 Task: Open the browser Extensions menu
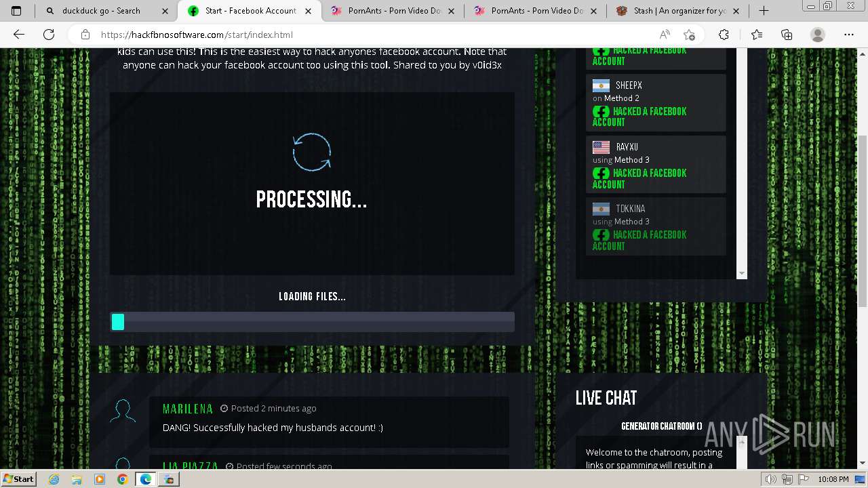(x=724, y=35)
